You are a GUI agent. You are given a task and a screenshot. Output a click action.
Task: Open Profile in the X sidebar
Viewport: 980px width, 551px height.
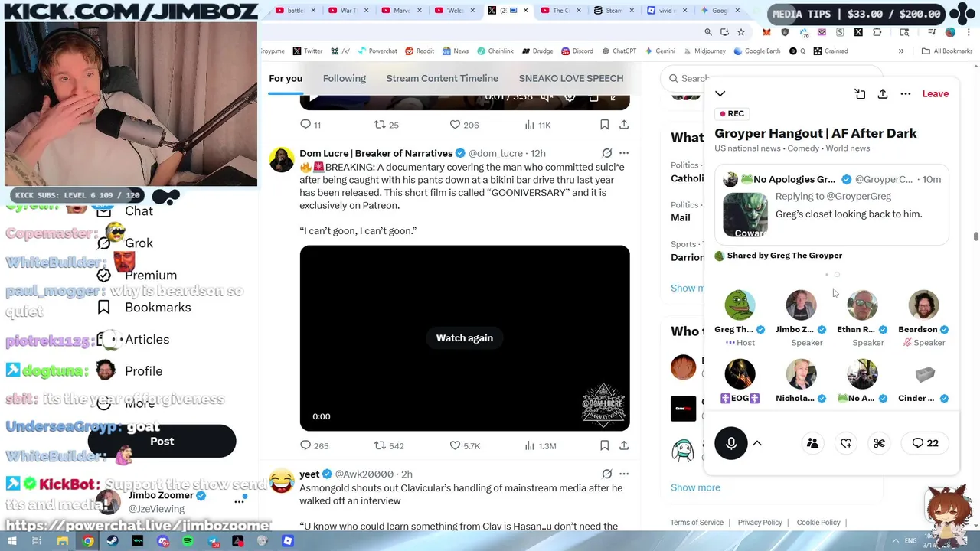130,370
